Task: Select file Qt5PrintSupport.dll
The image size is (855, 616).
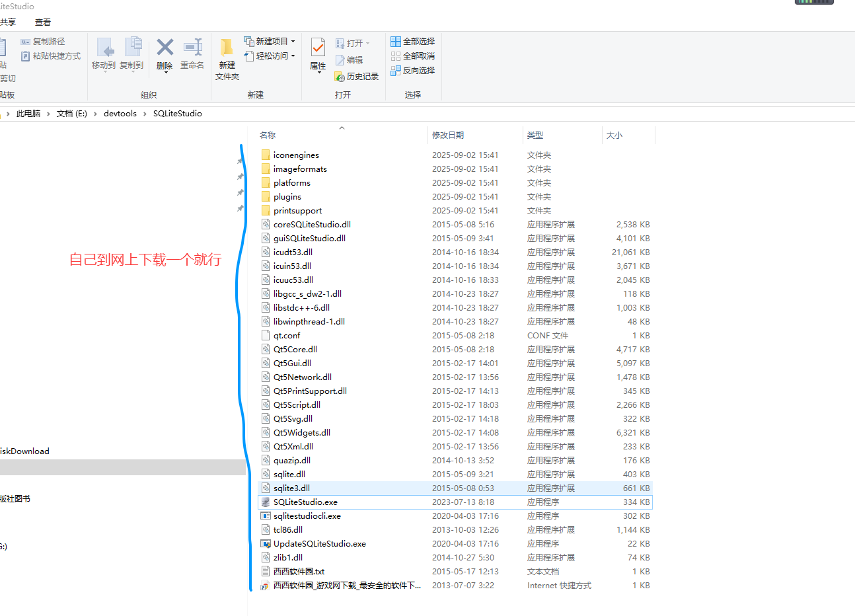Action: [310, 391]
